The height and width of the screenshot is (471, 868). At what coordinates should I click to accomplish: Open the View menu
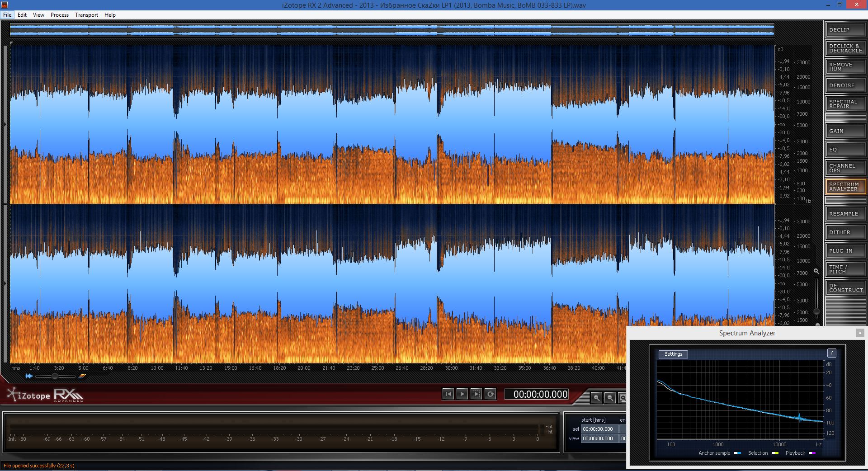(38, 15)
